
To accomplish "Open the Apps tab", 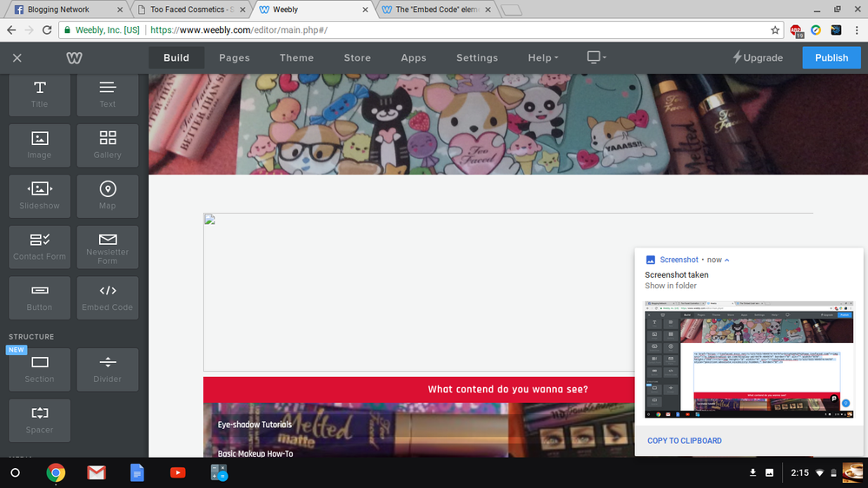I will 414,57.
